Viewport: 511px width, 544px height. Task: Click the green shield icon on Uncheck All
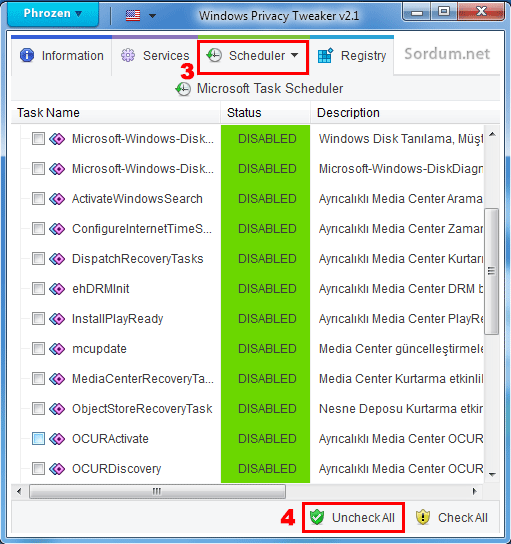317,517
